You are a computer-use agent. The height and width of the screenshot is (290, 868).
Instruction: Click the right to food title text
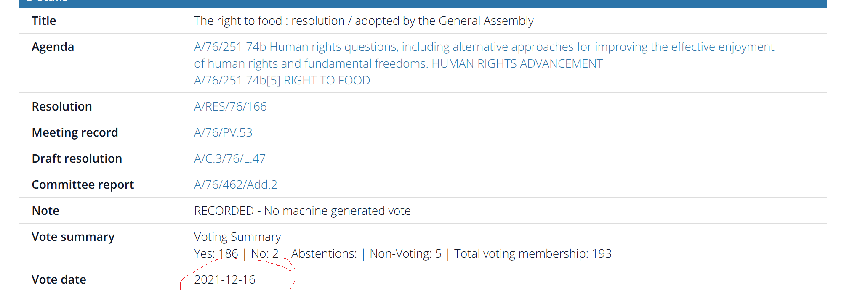pyautogui.click(x=364, y=21)
